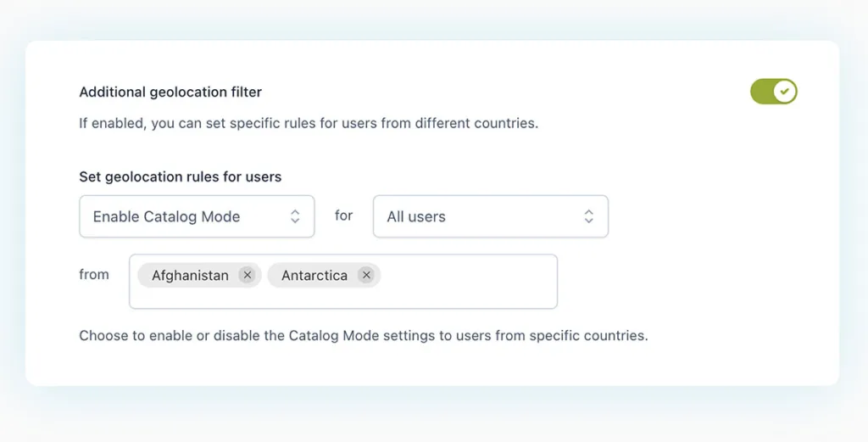Click the 'Choose to enable or disable' help text
This screenshot has width=868, height=442.
tap(363, 335)
